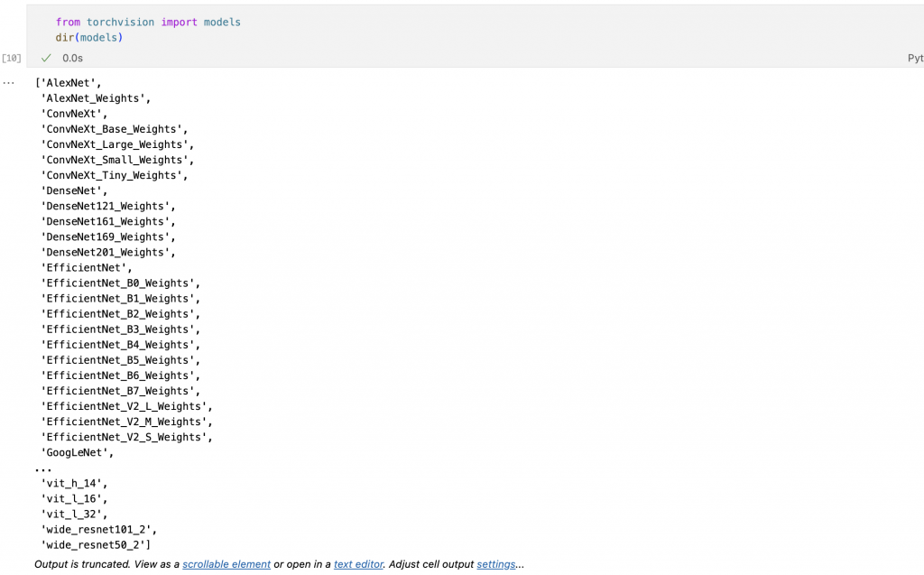Open cell output settings link

495,564
